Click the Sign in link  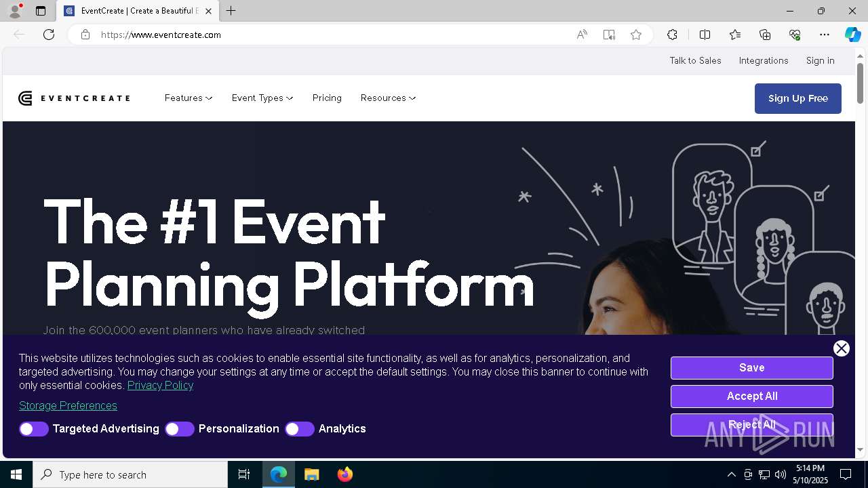(820, 60)
